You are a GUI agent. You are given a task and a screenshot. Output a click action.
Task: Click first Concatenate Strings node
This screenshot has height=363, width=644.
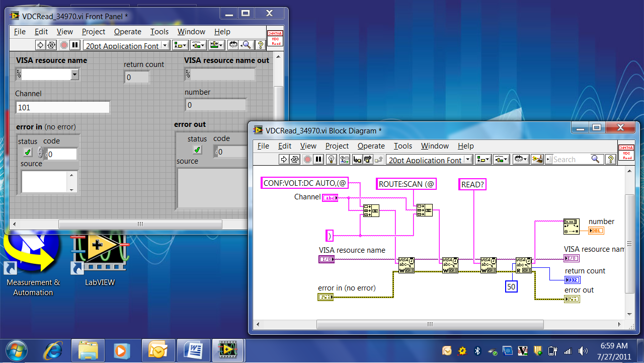pos(371,210)
